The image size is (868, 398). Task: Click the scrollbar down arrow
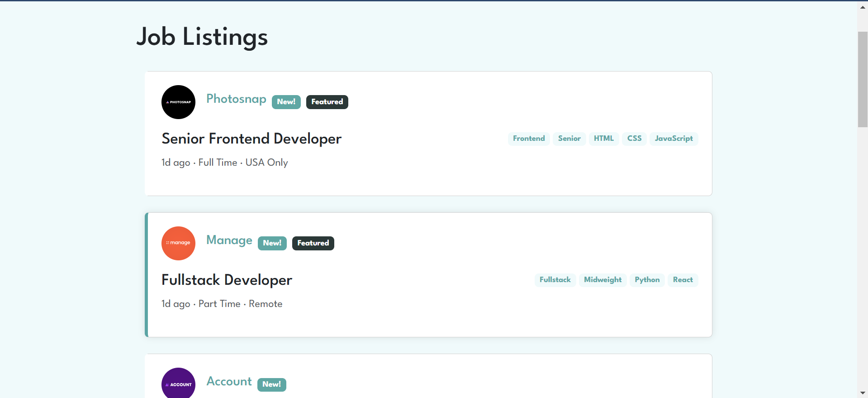click(863, 393)
